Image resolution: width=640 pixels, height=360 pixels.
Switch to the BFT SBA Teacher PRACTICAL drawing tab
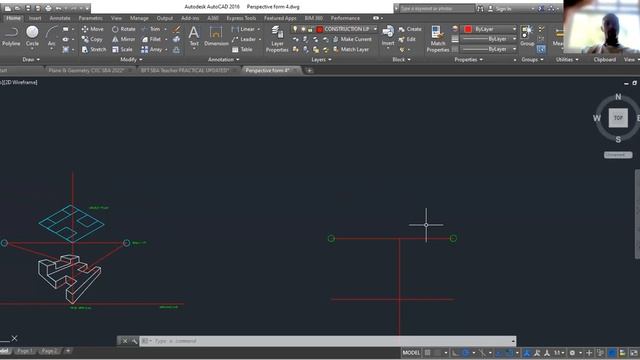pyautogui.click(x=184, y=70)
